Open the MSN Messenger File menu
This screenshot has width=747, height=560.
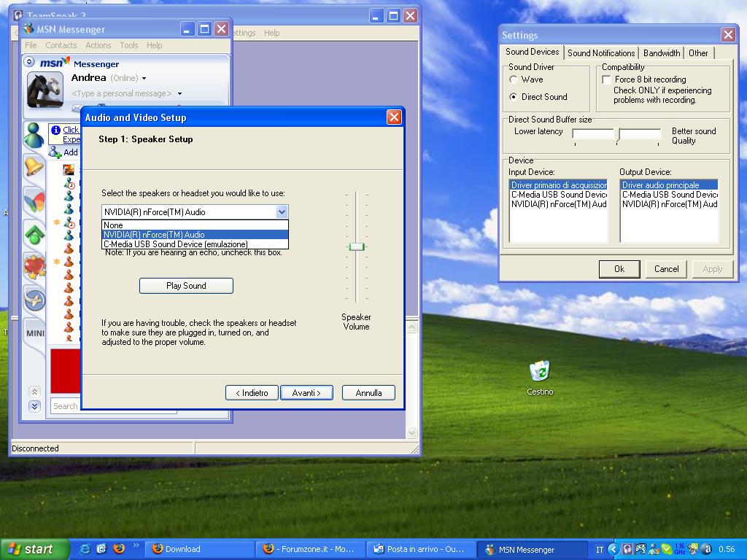31,45
